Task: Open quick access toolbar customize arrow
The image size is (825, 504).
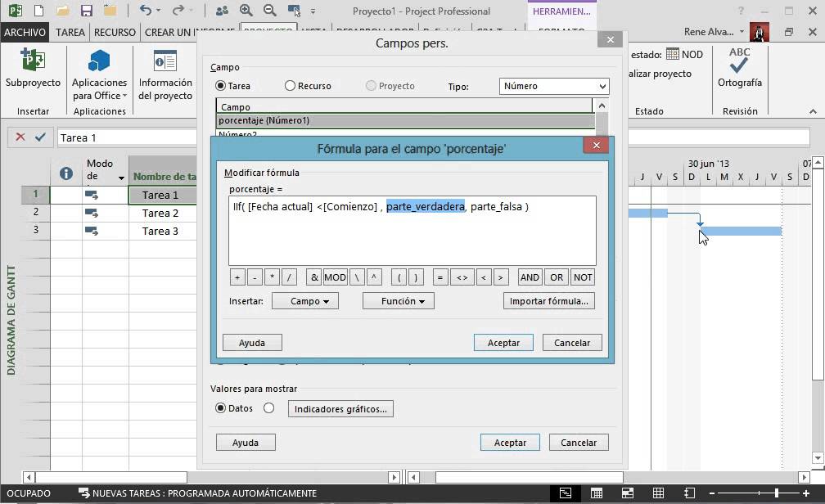Action: (313, 11)
